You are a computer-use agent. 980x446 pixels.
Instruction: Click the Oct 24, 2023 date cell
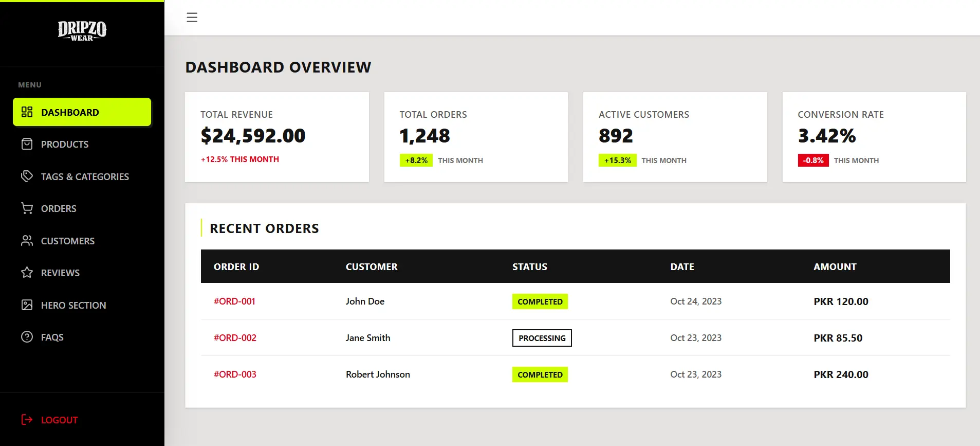coord(696,301)
